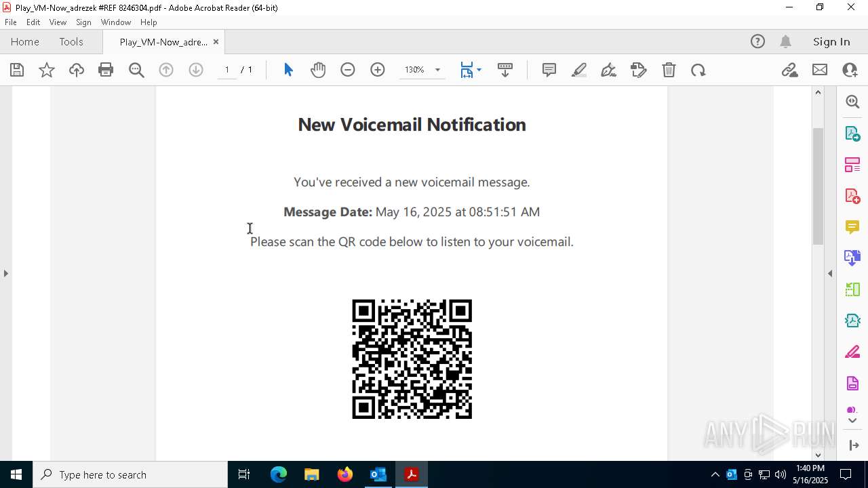Save the PDF file using the disk icon

17,70
